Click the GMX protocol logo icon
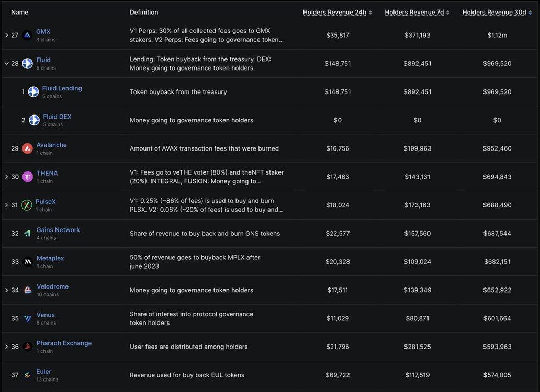This screenshot has width=540, height=392. [28, 36]
